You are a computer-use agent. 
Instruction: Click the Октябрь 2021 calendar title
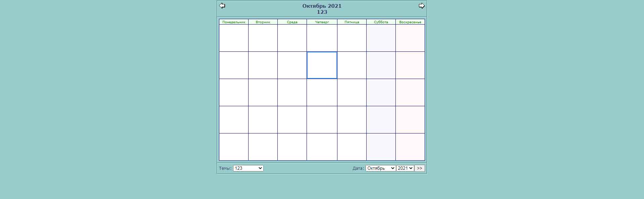322,6
